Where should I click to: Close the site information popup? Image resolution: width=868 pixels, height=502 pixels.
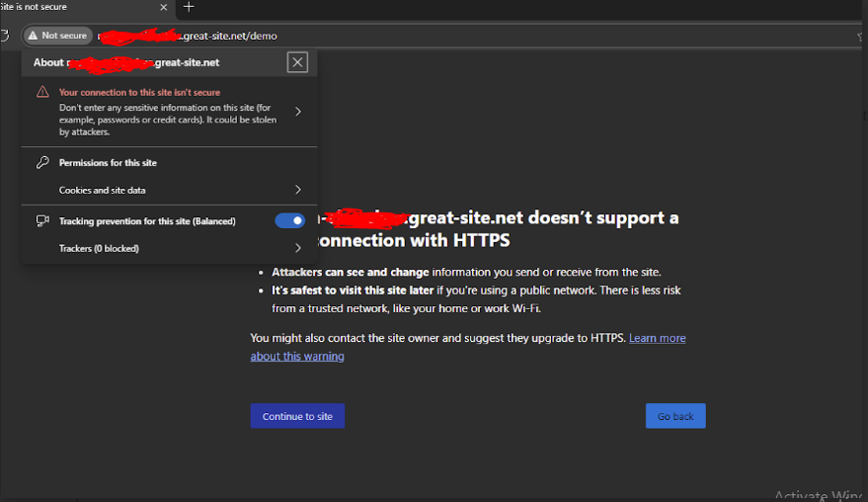pos(297,62)
